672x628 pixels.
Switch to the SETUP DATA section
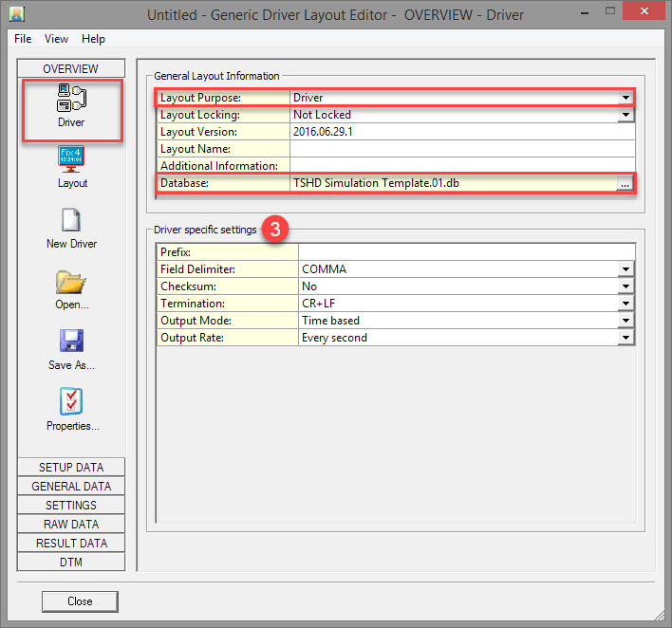(71, 468)
